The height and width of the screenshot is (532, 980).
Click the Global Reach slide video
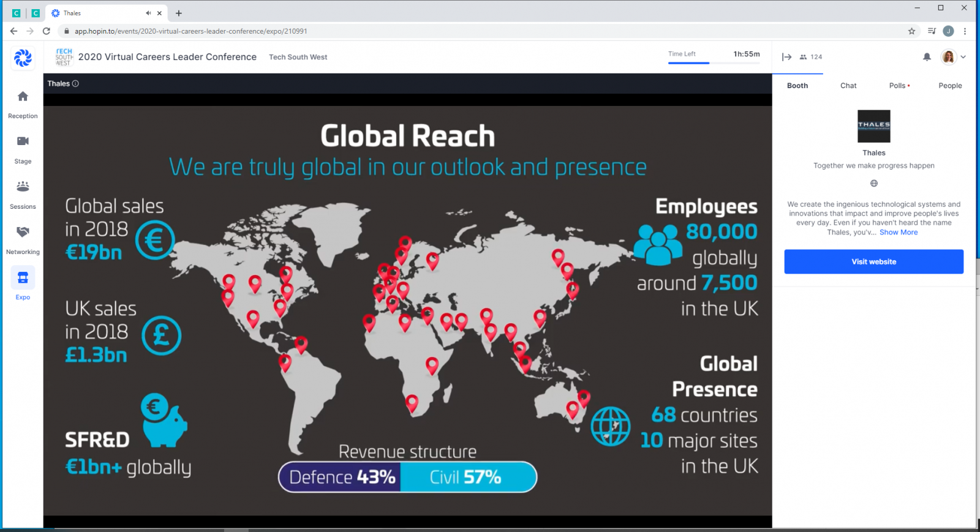pos(407,310)
